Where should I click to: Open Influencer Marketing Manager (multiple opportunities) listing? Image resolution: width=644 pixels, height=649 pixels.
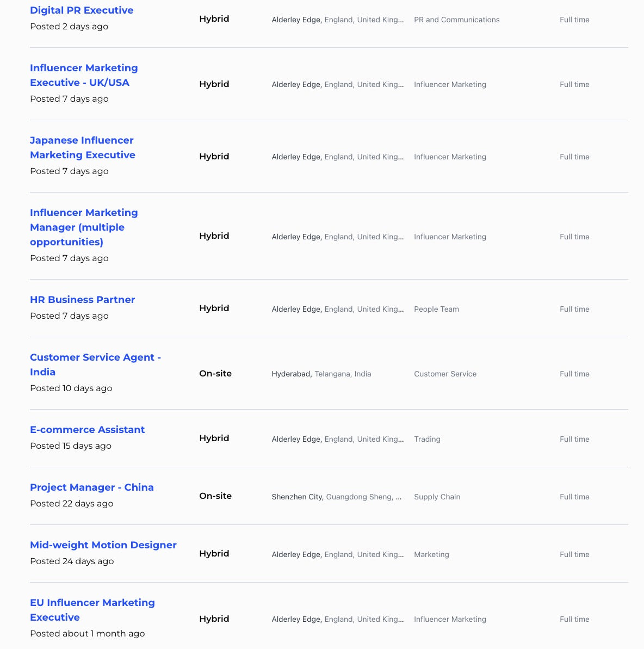(84, 227)
